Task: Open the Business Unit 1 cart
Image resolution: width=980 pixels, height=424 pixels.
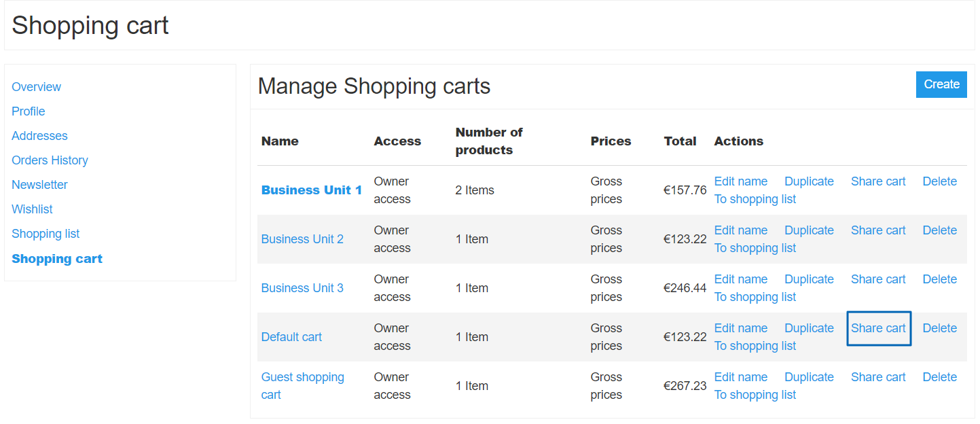Action: coord(311,190)
